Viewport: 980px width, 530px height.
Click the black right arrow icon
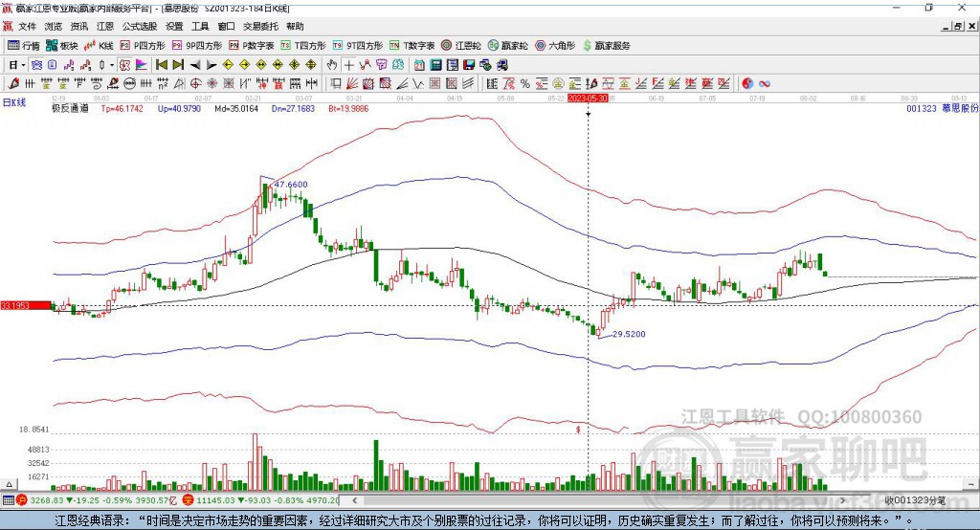212,65
